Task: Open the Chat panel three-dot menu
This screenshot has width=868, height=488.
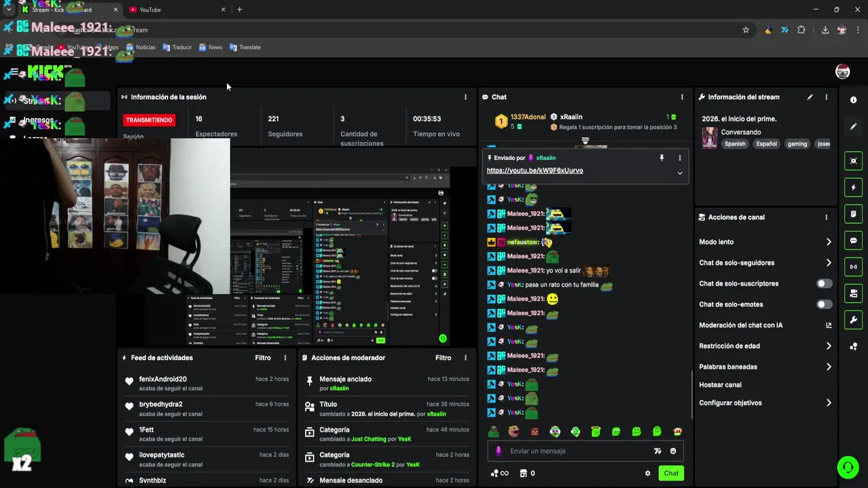Action: tap(682, 97)
